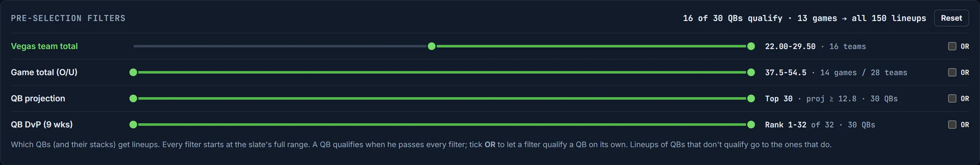Toggle the OR checkbox for QB DvP
The image size is (980, 165).
952,125
